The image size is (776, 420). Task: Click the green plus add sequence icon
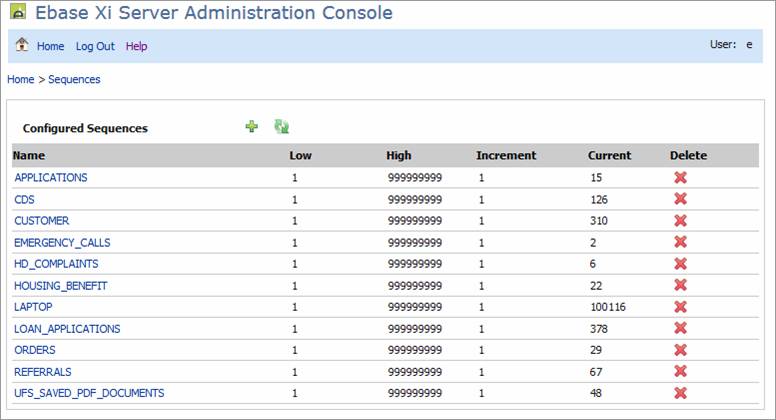coord(252,127)
